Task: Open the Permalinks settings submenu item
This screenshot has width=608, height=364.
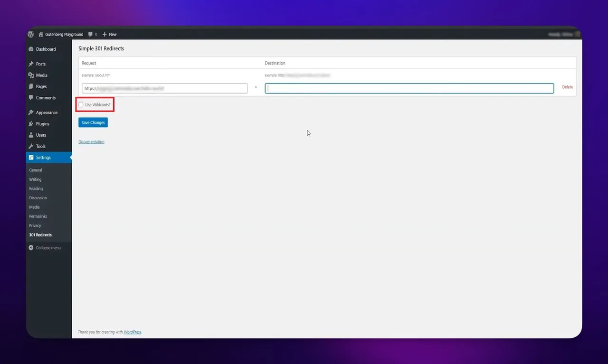Action: (38, 216)
